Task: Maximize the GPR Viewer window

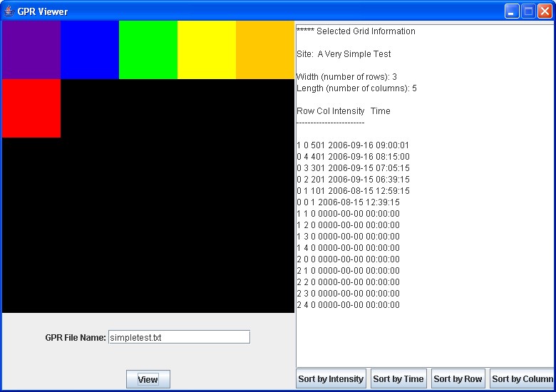Action: 528,11
